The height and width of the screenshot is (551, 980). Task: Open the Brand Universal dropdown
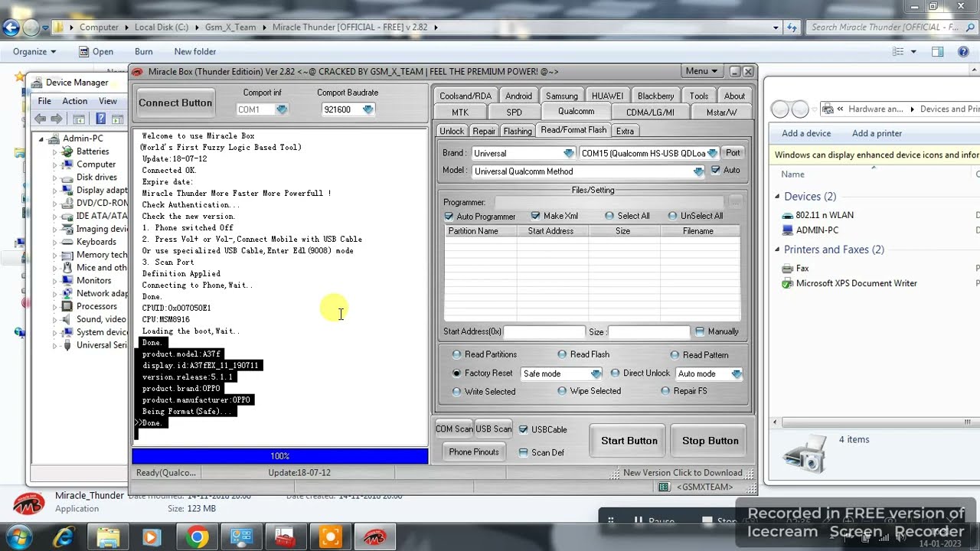[568, 153]
